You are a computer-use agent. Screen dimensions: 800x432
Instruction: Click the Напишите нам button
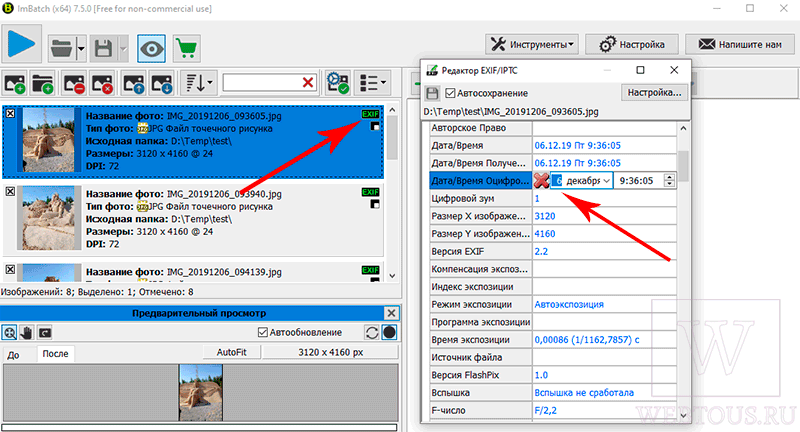pos(740,44)
